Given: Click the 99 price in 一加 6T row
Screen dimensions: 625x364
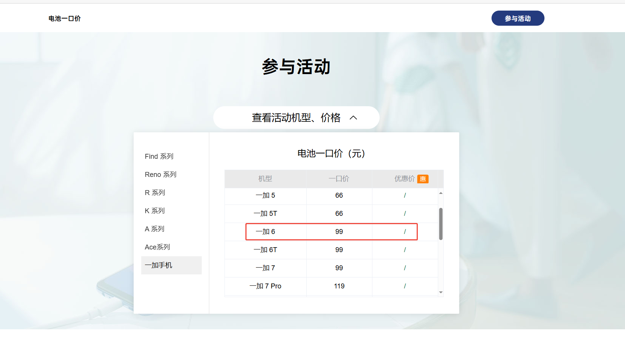Looking at the screenshot, I should [x=339, y=250].
